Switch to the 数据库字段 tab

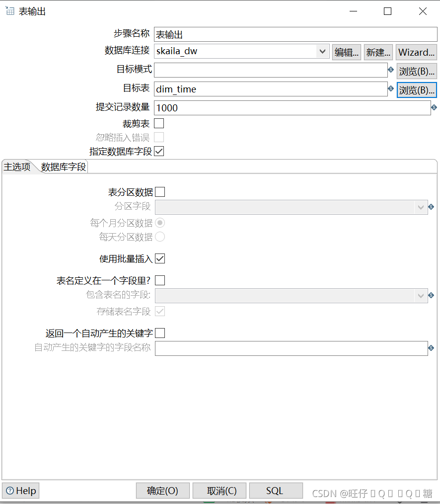tap(63, 167)
